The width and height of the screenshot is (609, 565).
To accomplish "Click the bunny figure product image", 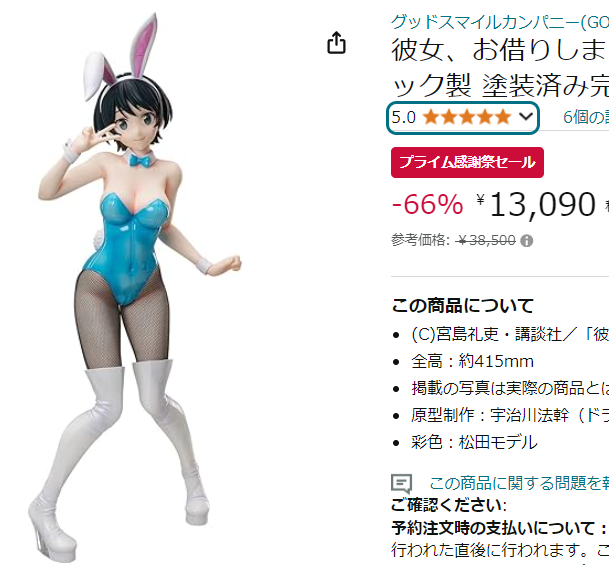I will pos(134,283).
